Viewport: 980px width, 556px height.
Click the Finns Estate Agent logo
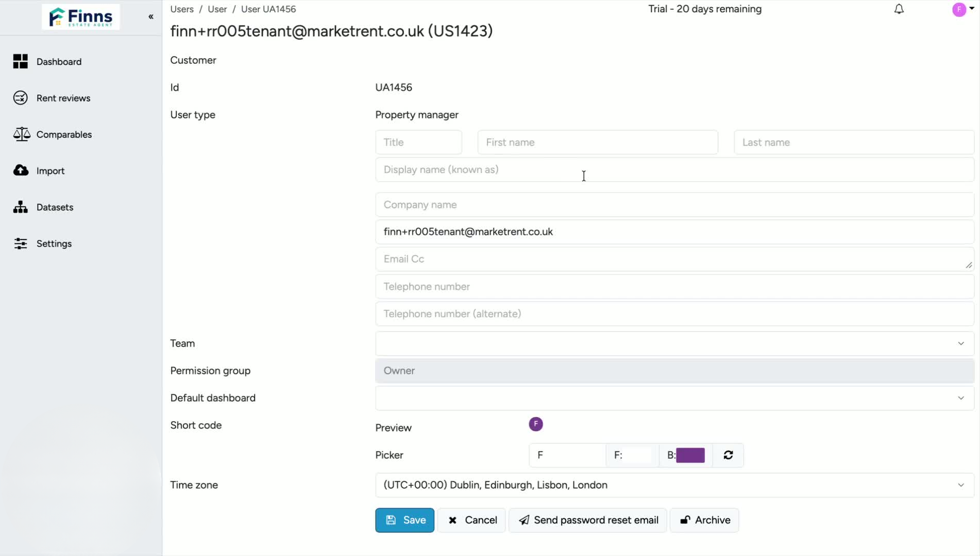[x=80, y=17]
